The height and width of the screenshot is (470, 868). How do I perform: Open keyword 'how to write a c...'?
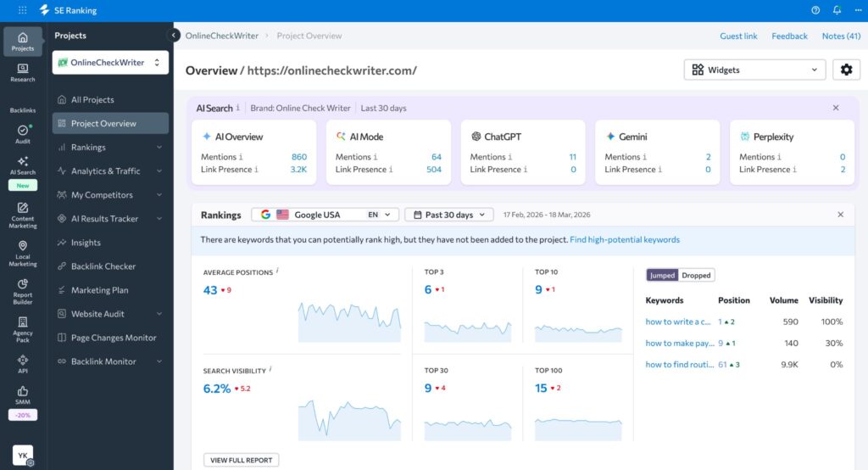[677, 322]
